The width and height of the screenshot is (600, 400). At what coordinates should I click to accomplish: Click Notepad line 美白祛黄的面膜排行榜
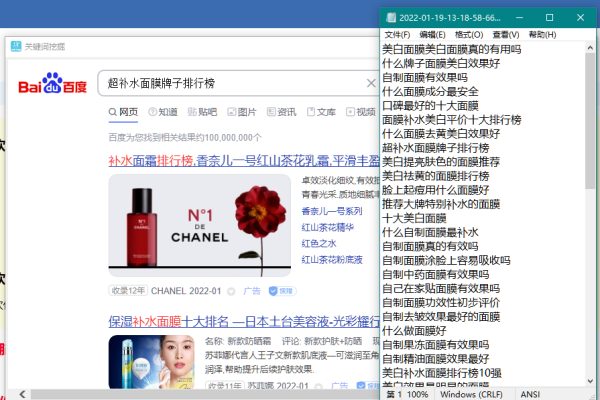435,176
